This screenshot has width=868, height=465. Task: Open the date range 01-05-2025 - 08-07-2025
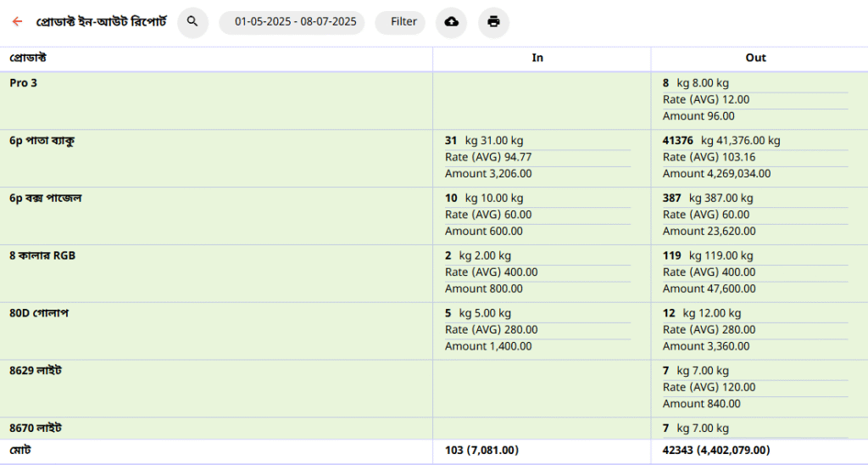pyautogui.click(x=292, y=22)
